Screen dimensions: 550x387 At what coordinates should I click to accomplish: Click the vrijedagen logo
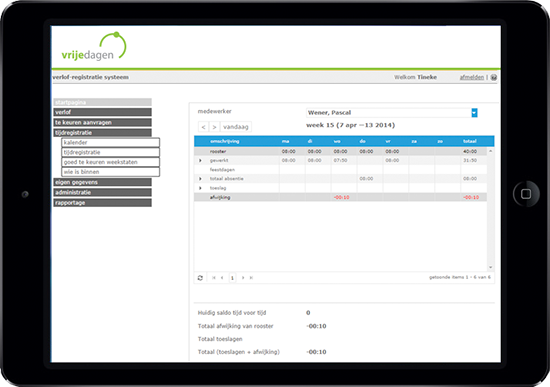click(x=94, y=47)
